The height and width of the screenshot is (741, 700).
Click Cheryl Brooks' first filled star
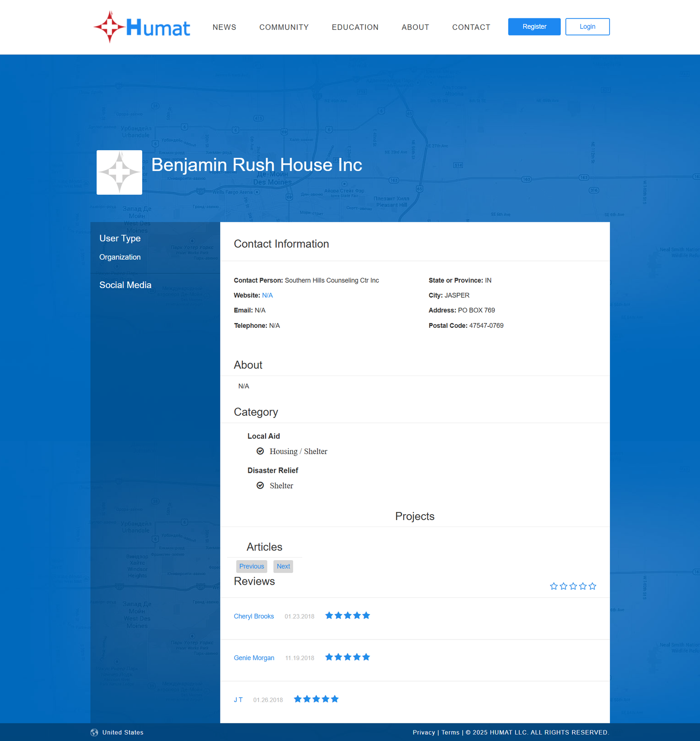click(x=329, y=615)
